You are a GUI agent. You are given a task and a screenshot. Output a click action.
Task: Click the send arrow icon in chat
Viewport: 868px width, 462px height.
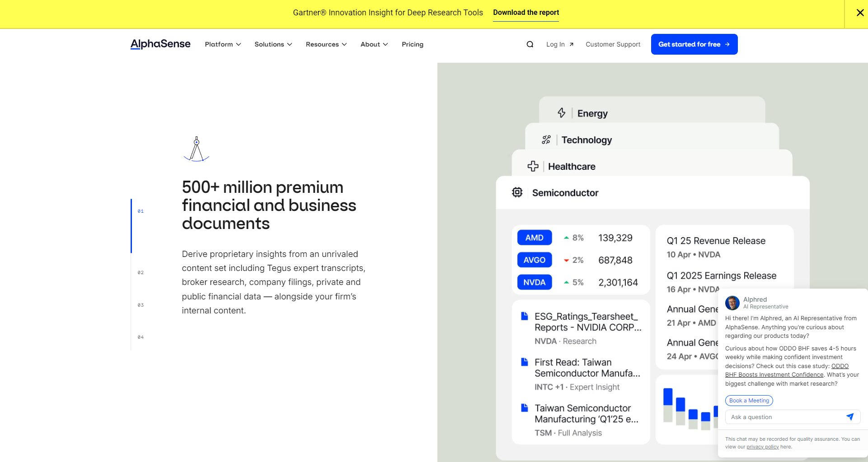tap(849, 417)
